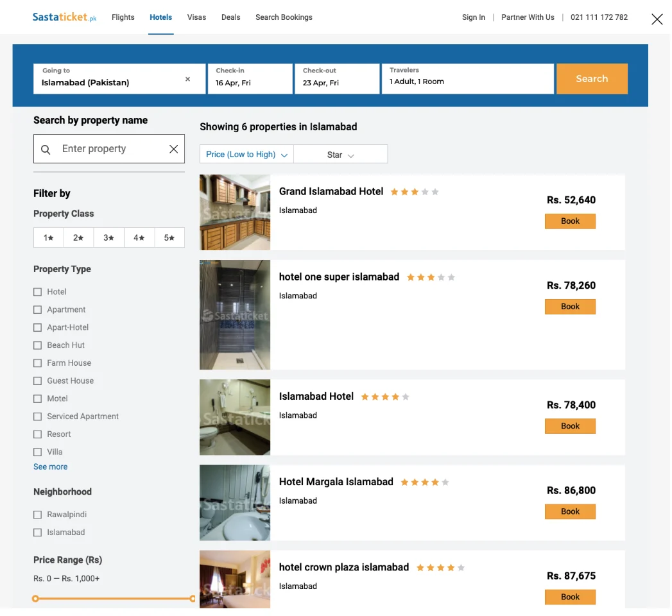The width and height of the screenshot is (672, 616).
Task: Check the Rawalpindi neighborhood filter
Action: click(x=38, y=515)
